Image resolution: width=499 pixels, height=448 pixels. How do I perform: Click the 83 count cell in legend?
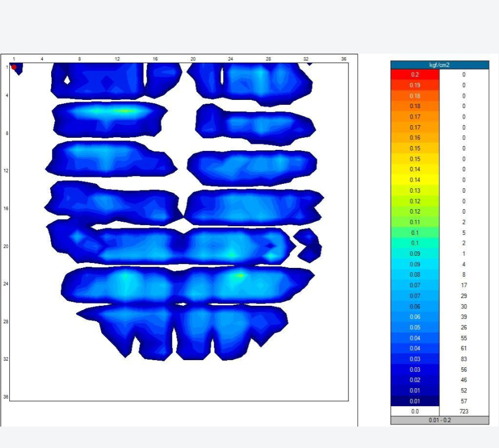[x=464, y=359]
